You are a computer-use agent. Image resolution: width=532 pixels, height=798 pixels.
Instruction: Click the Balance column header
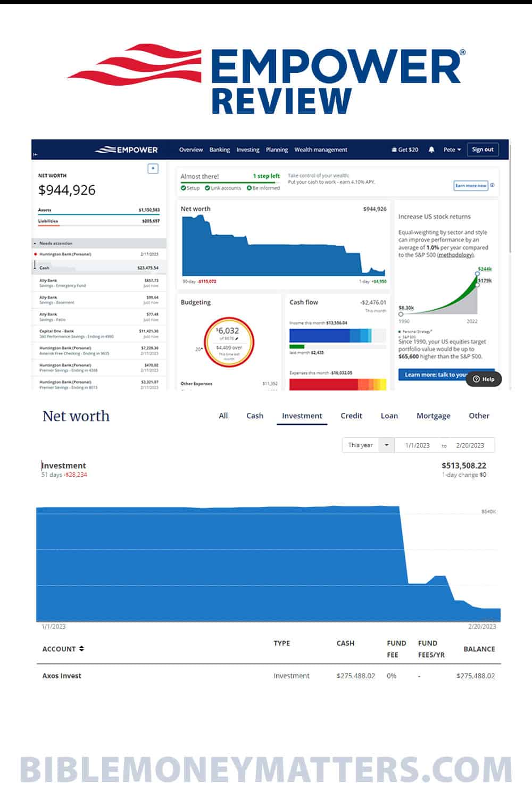tap(479, 649)
